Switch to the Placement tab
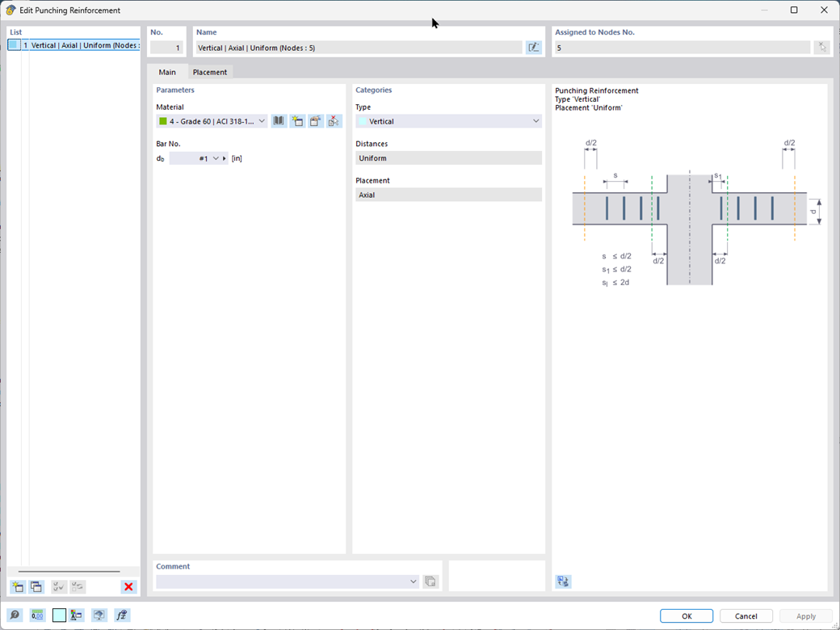The height and width of the screenshot is (630, 840). tap(209, 73)
